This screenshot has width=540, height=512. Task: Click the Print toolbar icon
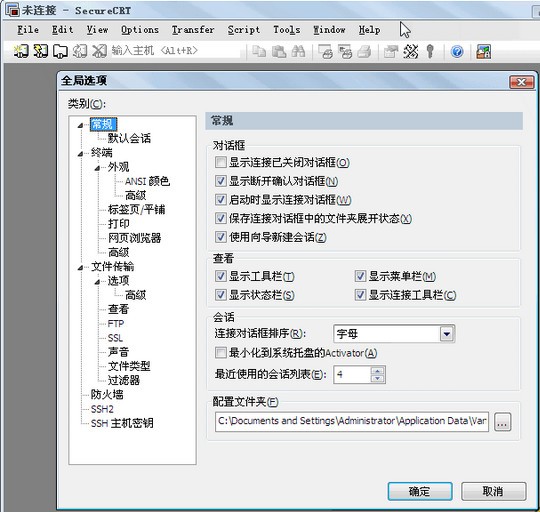364,52
